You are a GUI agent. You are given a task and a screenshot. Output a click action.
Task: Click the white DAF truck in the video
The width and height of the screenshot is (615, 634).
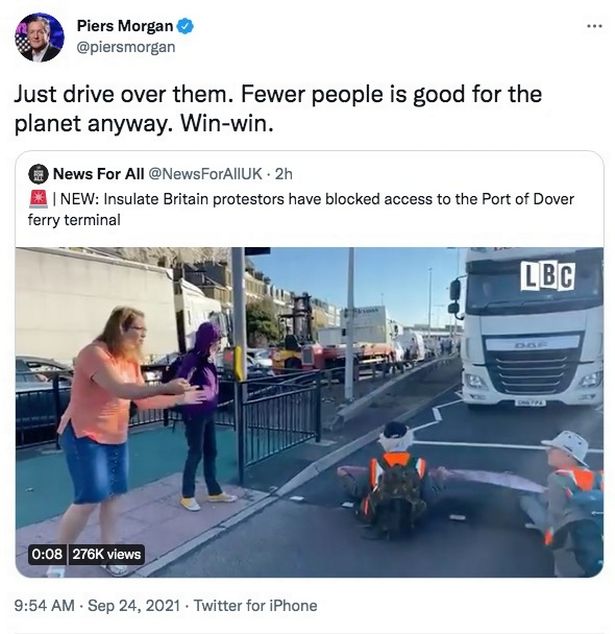[530, 328]
